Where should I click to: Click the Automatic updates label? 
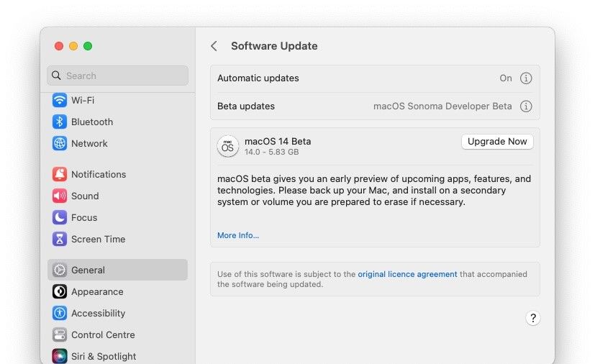258,78
